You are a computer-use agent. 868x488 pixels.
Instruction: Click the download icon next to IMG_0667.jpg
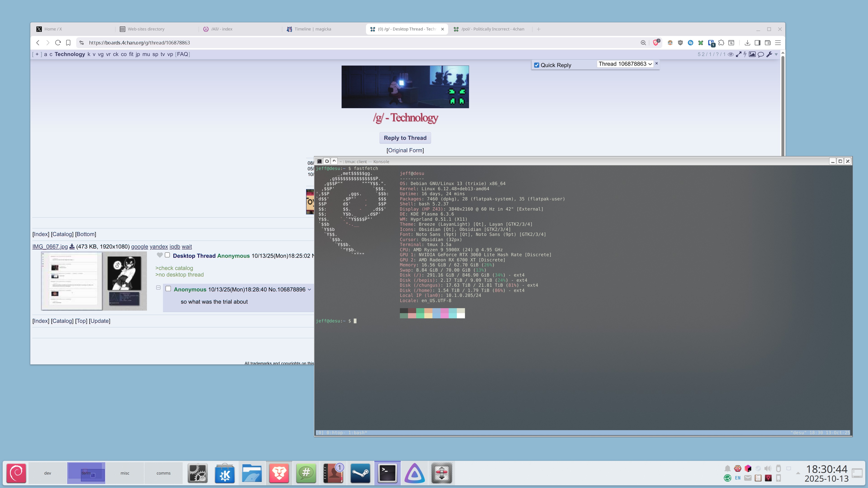tap(72, 246)
